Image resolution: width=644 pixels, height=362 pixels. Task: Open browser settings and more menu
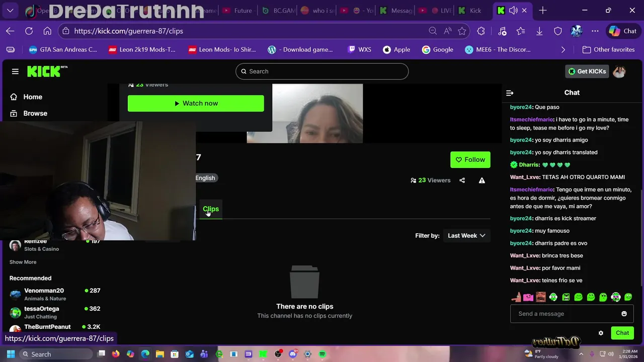point(595,31)
